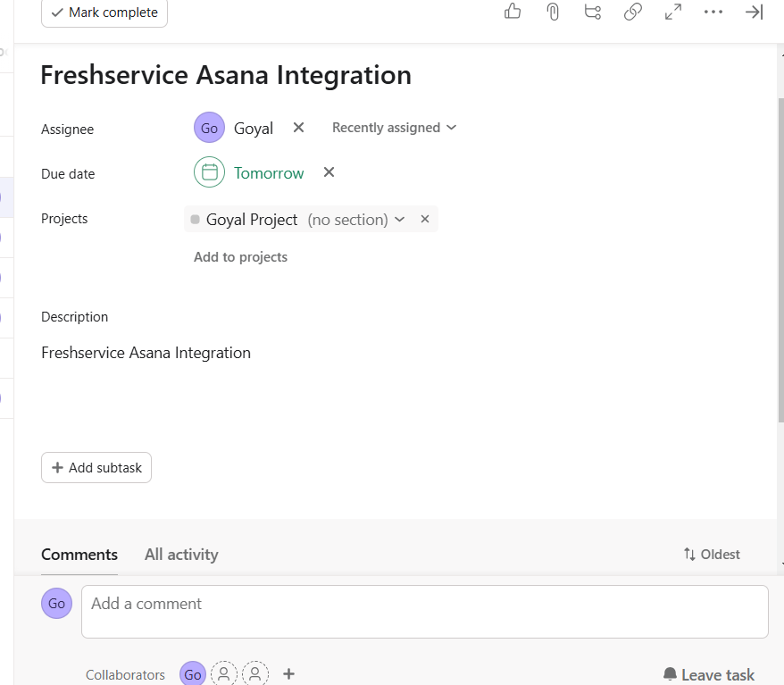Image resolution: width=784 pixels, height=685 pixels.
Task: Click the subtask branch icon in toolbar
Action: [592, 12]
